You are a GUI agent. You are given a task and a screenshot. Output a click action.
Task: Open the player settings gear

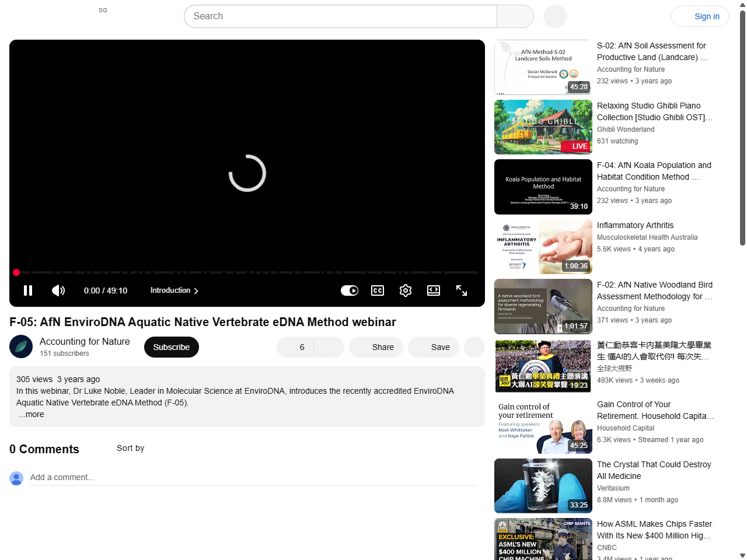[x=406, y=290]
